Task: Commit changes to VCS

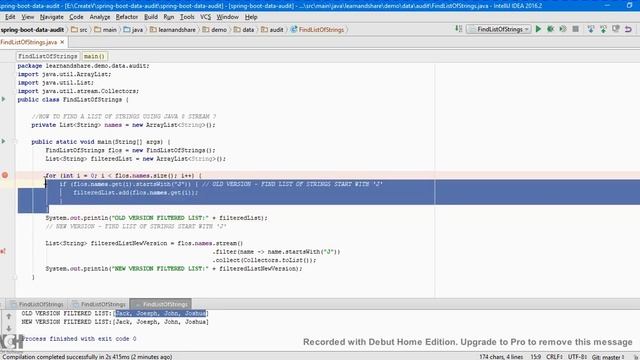Action: tap(603, 29)
